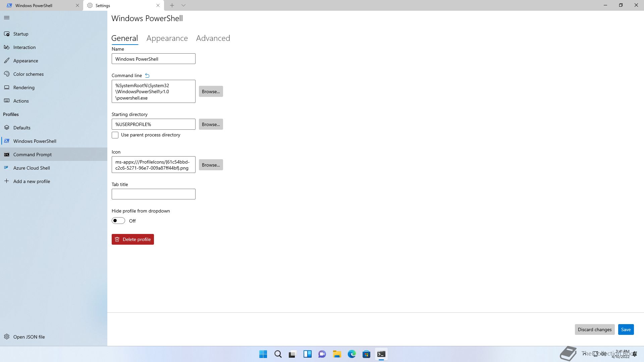644x362 pixels.
Task: Switch to the Windows PowerShell terminal tab
Action: click(42, 5)
